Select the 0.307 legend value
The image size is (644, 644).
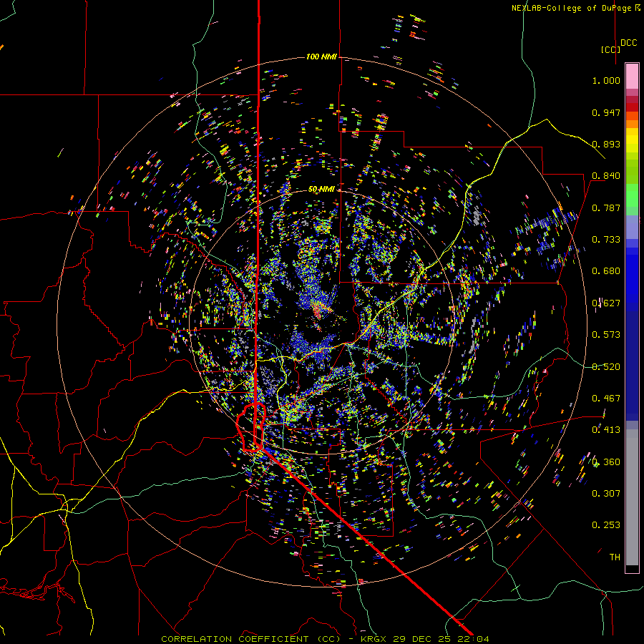tap(606, 494)
